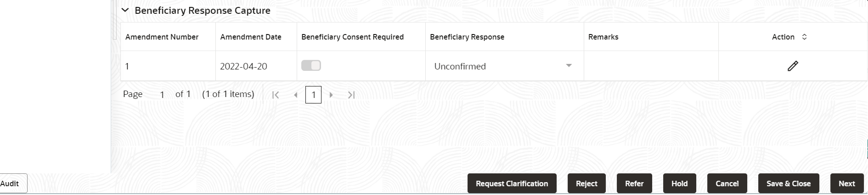Cancel the current task
The height and width of the screenshot is (195, 868).
click(727, 184)
